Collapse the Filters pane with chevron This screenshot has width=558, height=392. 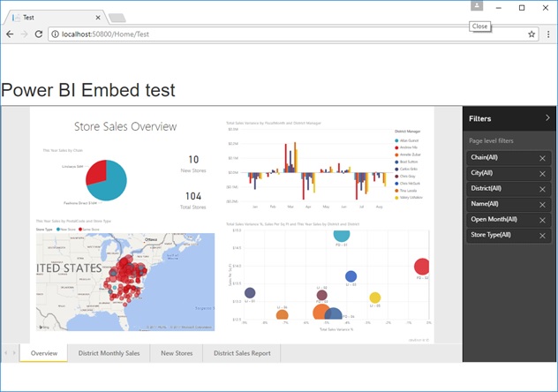click(x=547, y=118)
